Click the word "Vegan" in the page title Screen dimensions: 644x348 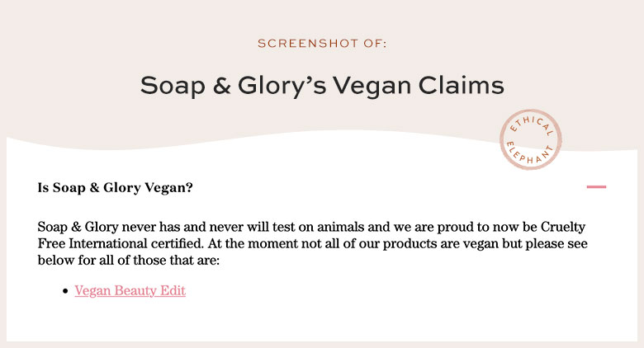(x=372, y=87)
